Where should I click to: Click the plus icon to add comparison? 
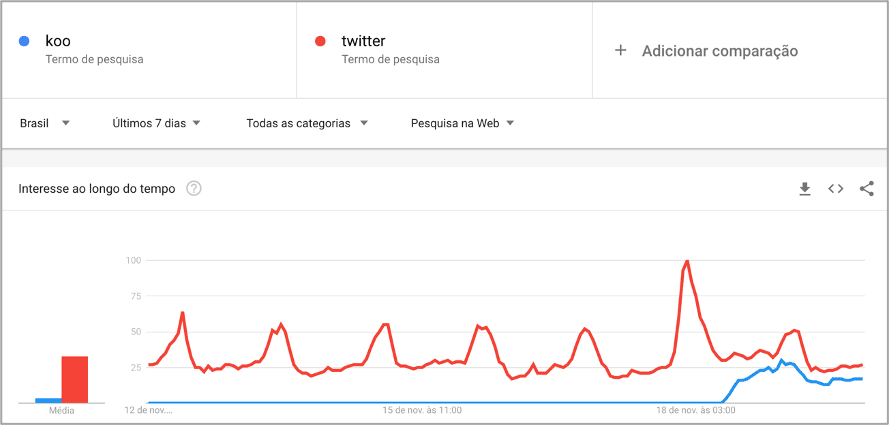tap(620, 51)
